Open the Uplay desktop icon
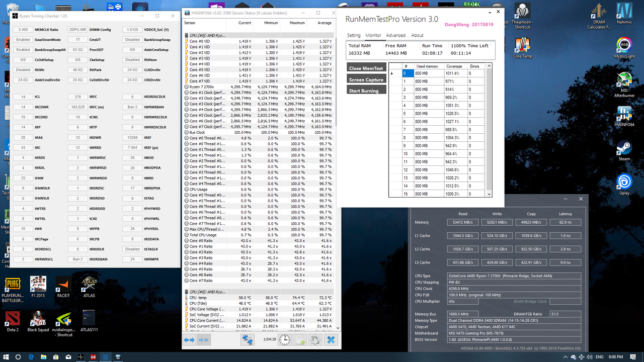Image resolution: width=644 pixels, height=362 pixels. [623, 181]
